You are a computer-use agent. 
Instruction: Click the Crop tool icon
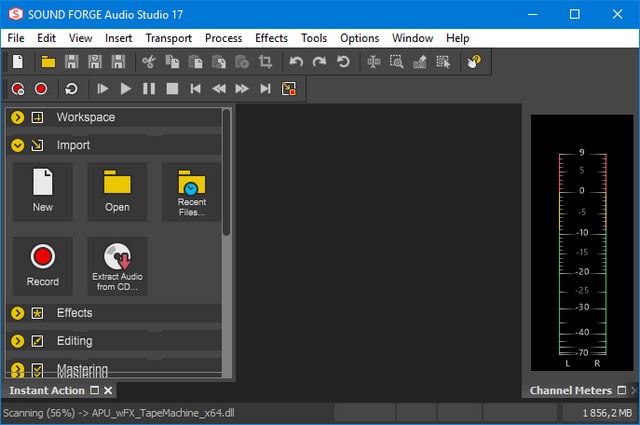(265, 62)
